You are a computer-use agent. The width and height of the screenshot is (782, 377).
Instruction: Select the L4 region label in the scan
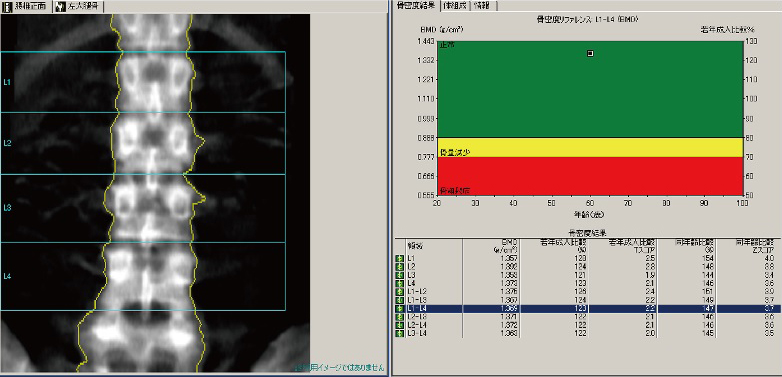click(7, 276)
